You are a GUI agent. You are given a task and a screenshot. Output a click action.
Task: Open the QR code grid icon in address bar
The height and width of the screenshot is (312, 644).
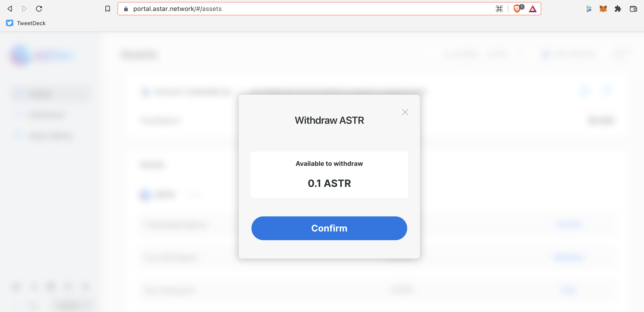click(x=499, y=9)
